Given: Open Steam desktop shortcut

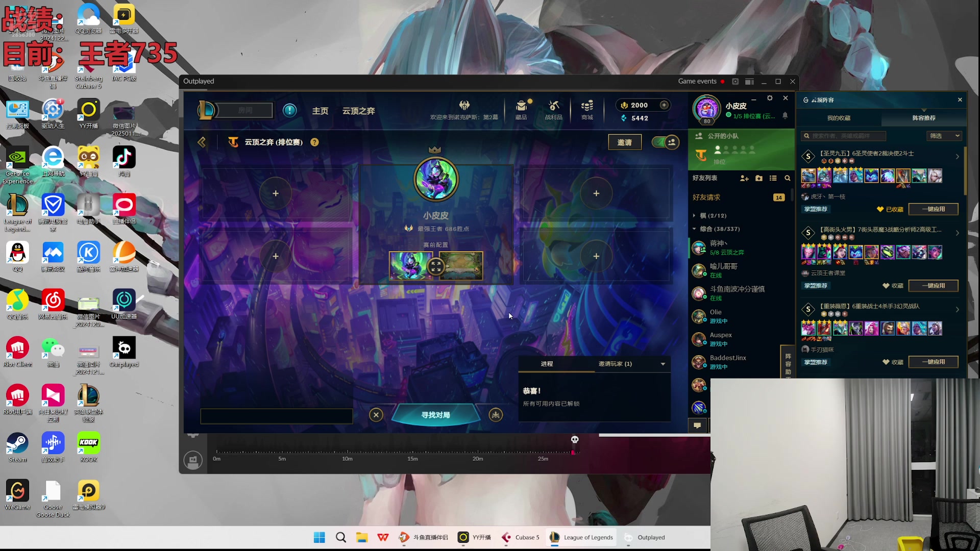Looking at the screenshot, I should coord(17,447).
